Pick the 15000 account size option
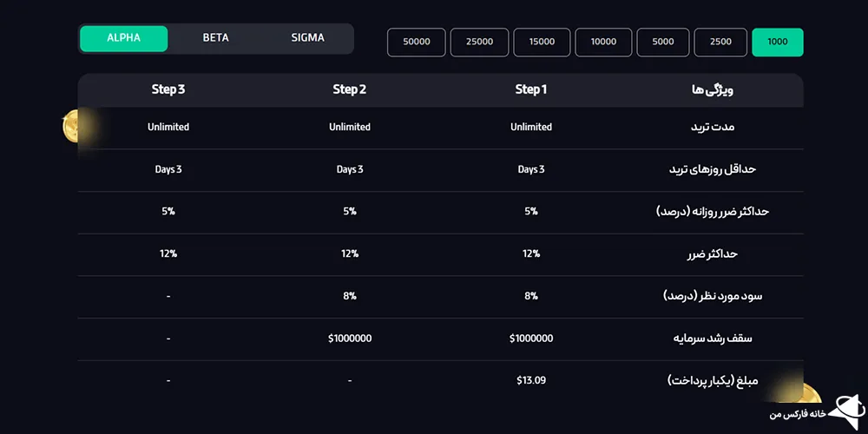Screen dimensions: 868x434 pos(542,42)
